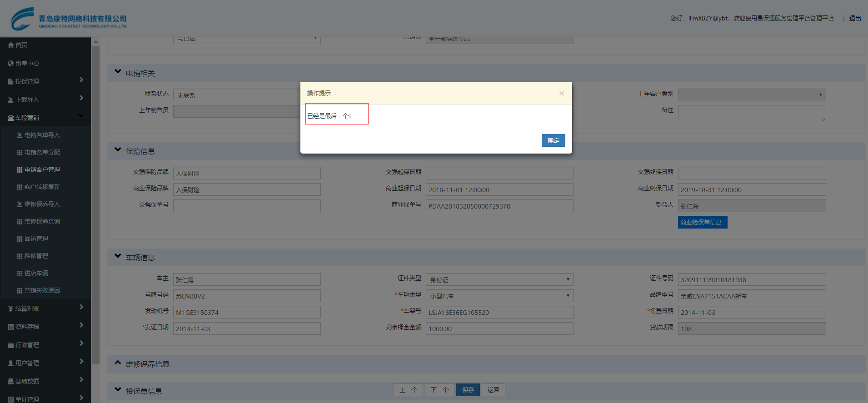
Task: Expand the 结算对账 menu arrow
Action: [81, 307]
